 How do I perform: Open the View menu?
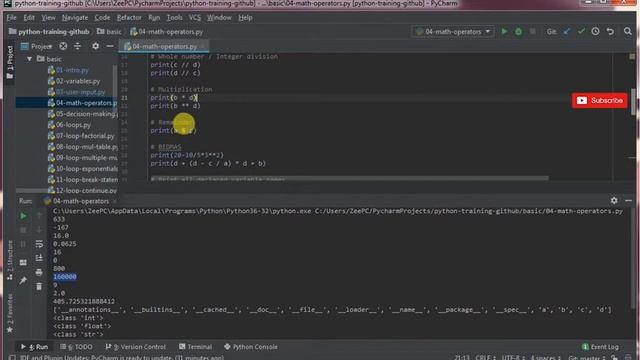click(48, 18)
